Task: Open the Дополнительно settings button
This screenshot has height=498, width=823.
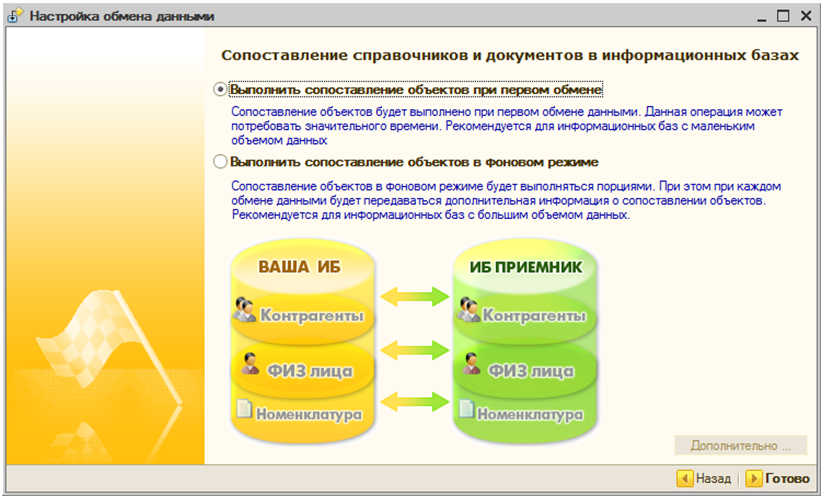Action: click(740, 445)
